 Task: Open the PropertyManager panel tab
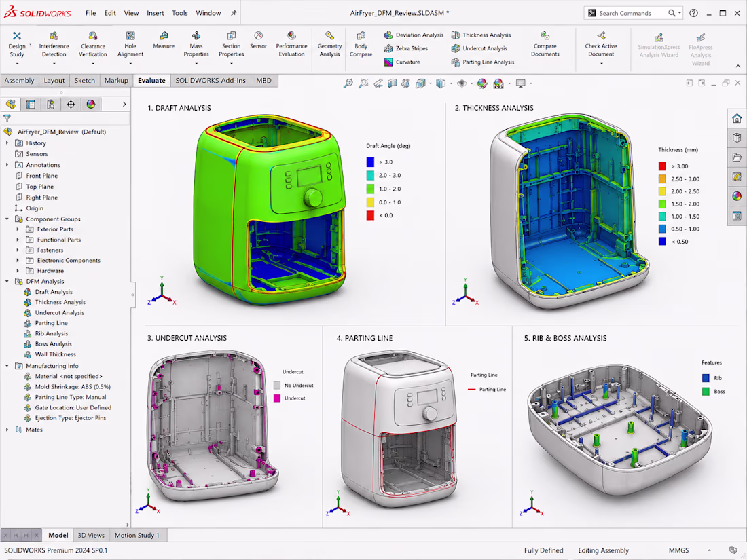click(31, 105)
